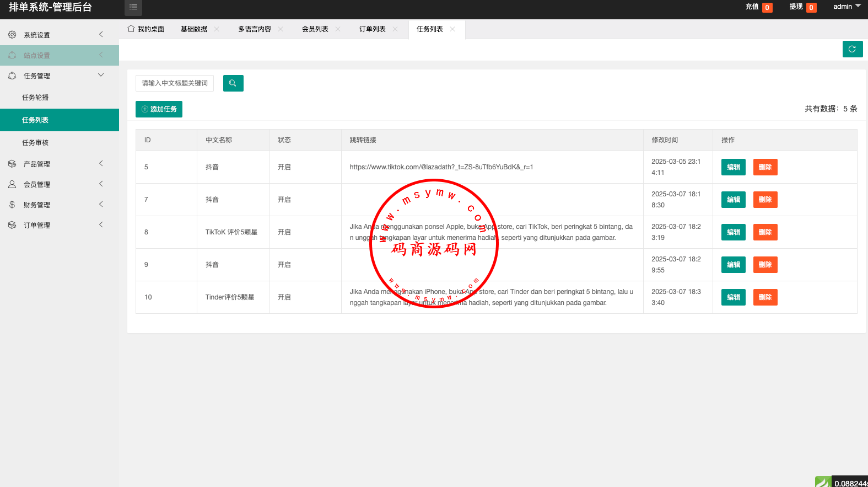
Task: Click the 会员管理 user icon
Action: click(12, 184)
